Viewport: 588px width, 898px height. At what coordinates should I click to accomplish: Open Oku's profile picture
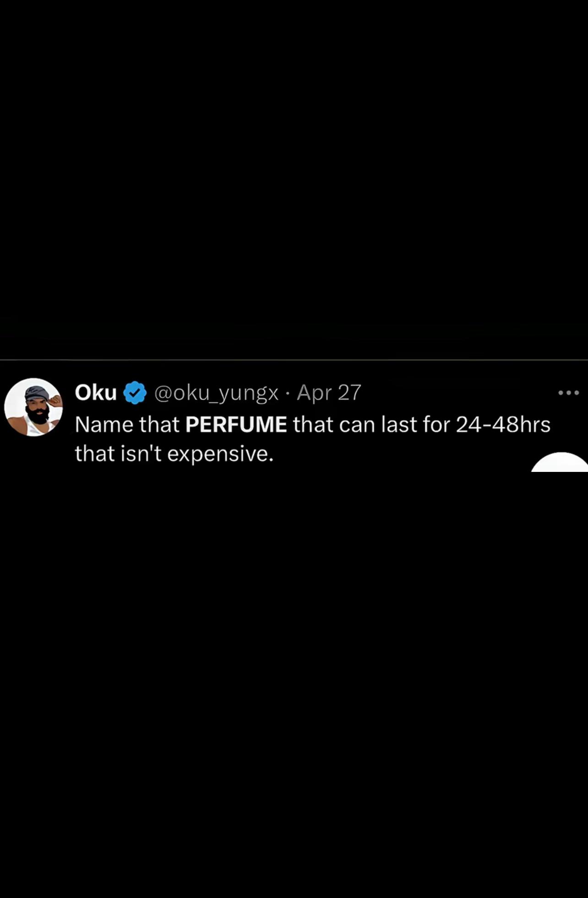(33, 407)
